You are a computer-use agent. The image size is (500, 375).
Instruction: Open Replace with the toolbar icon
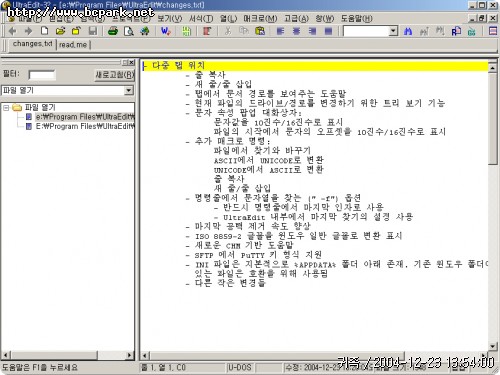(x=456, y=31)
